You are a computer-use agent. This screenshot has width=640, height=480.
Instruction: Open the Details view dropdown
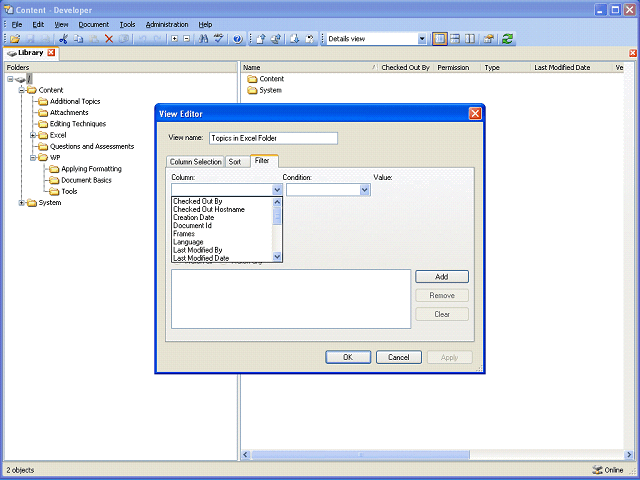[x=422, y=39]
